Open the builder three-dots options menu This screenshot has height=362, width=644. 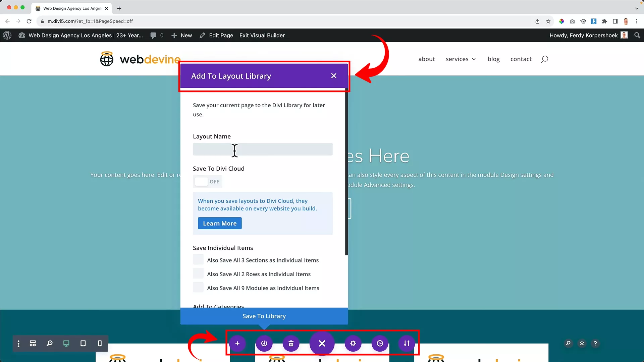pyautogui.click(x=18, y=343)
